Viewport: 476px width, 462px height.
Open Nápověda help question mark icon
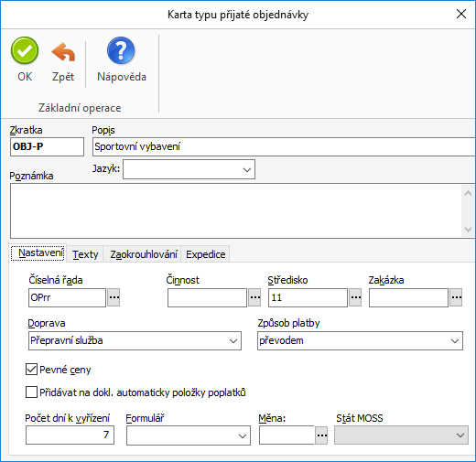tap(121, 50)
